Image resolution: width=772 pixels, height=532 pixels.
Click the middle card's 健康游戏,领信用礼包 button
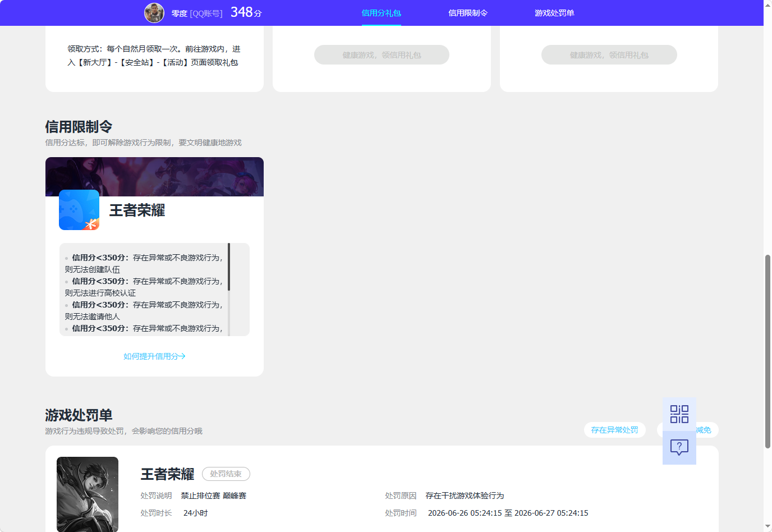coord(382,55)
